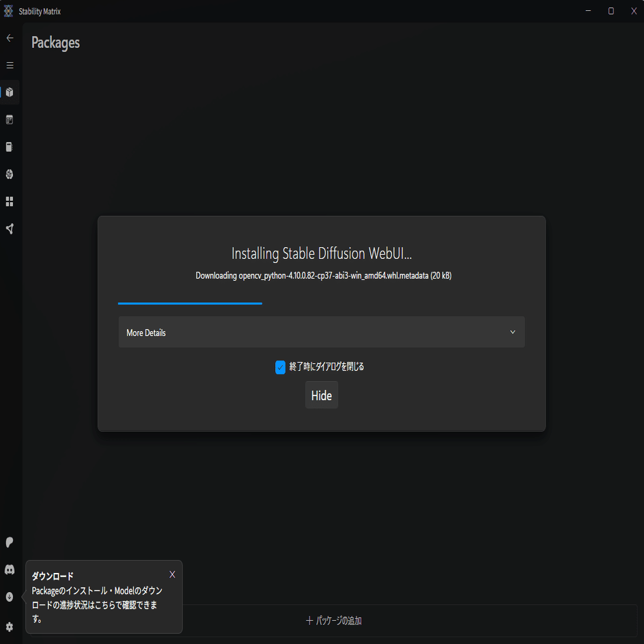This screenshot has width=644, height=644.
Task: Click the 'Installing Stable Diffusion WebUI...' title
Action: (322, 254)
